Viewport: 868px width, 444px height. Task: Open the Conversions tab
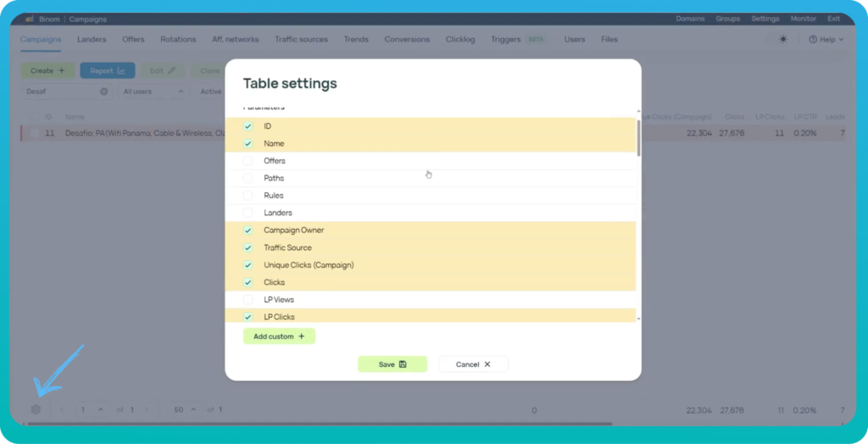click(x=407, y=39)
